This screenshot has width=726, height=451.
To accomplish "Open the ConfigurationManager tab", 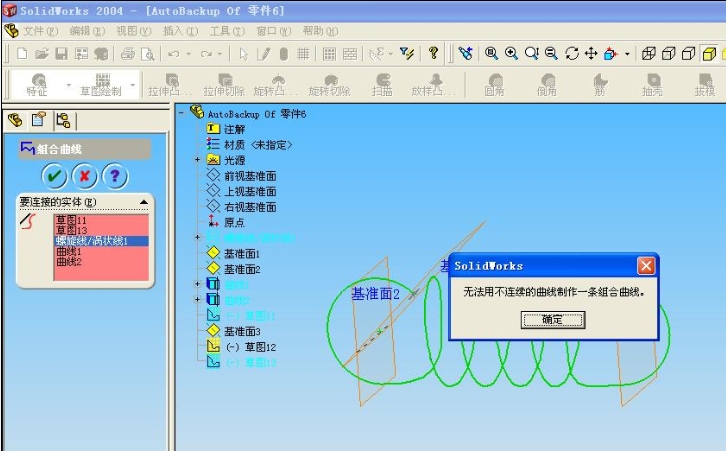I will click(63, 121).
